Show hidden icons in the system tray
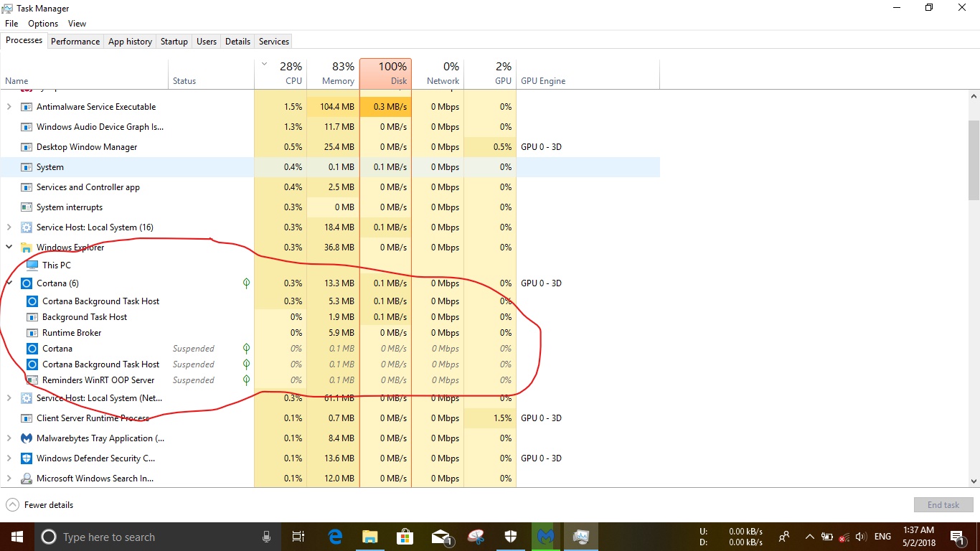 click(x=810, y=537)
